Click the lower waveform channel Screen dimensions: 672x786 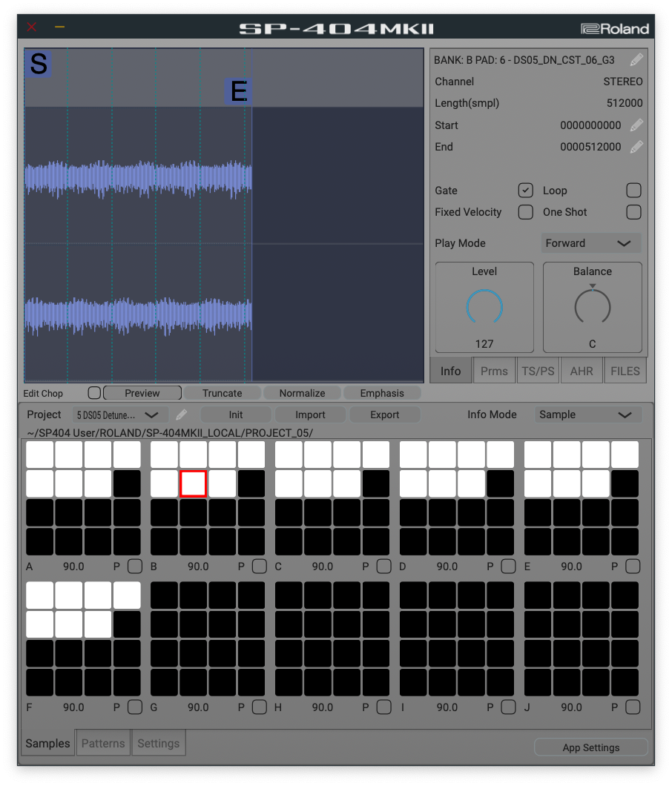coord(138,315)
